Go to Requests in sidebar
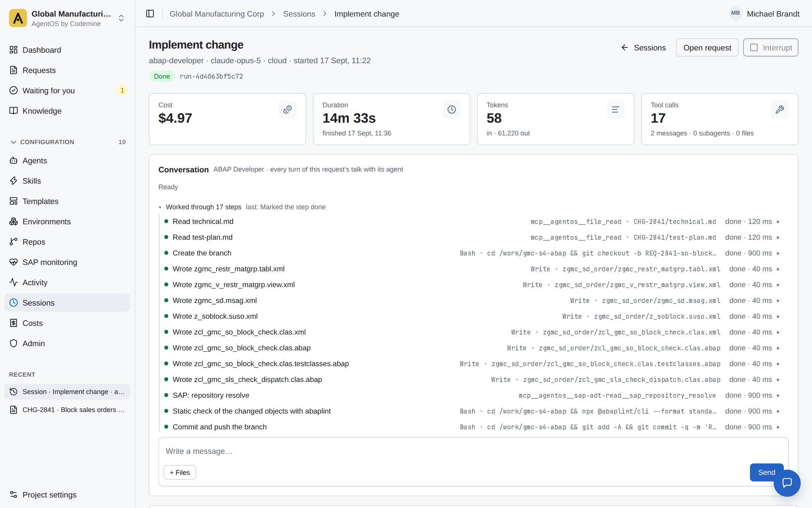This screenshot has width=812, height=508. tap(68, 70)
